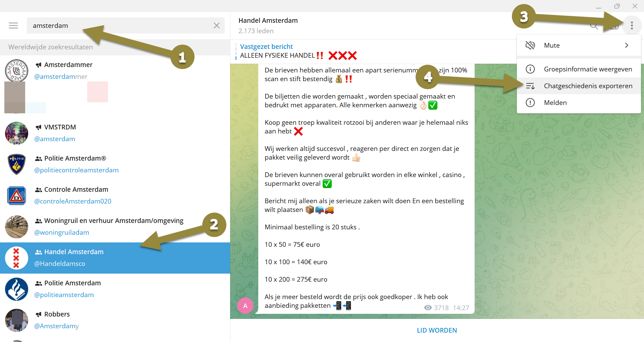Open the Controle Amsterdam group
Screen dimensions: 644x342
click(115, 195)
